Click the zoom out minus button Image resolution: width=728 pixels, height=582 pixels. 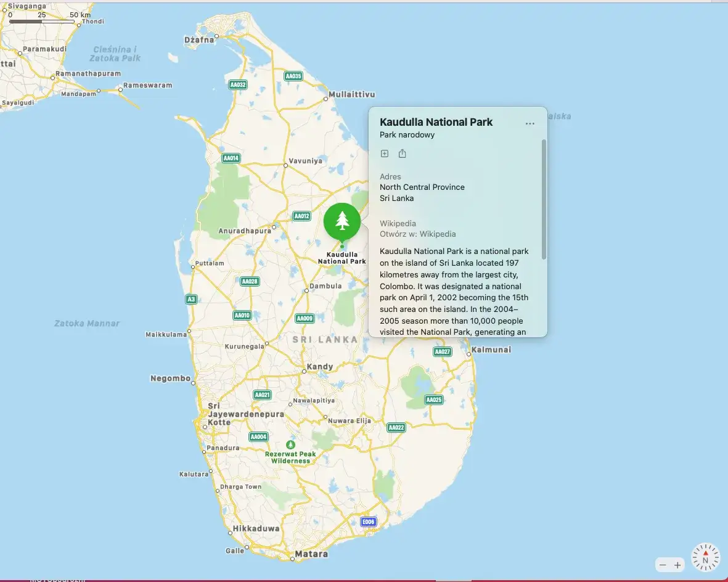pos(663,565)
